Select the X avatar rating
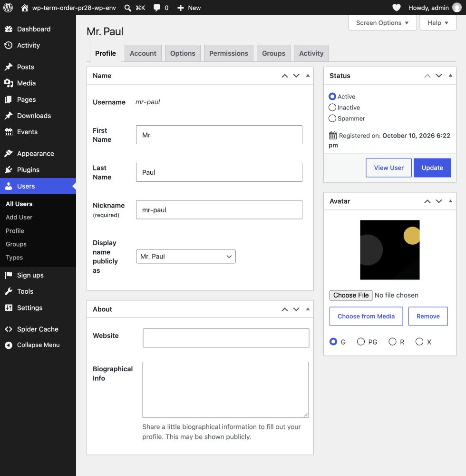Image resolution: width=466 pixels, height=476 pixels. tap(419, 342)
